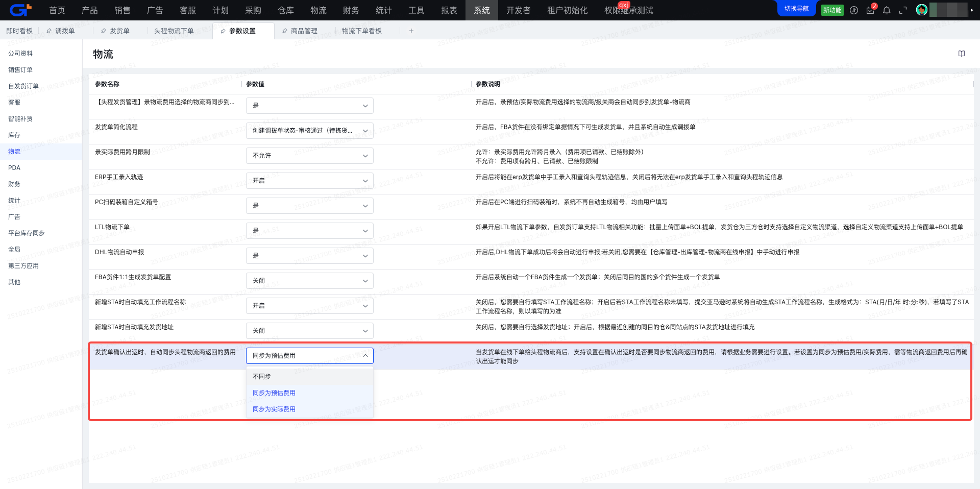Open the 工具 top menu

pos(416,10)
